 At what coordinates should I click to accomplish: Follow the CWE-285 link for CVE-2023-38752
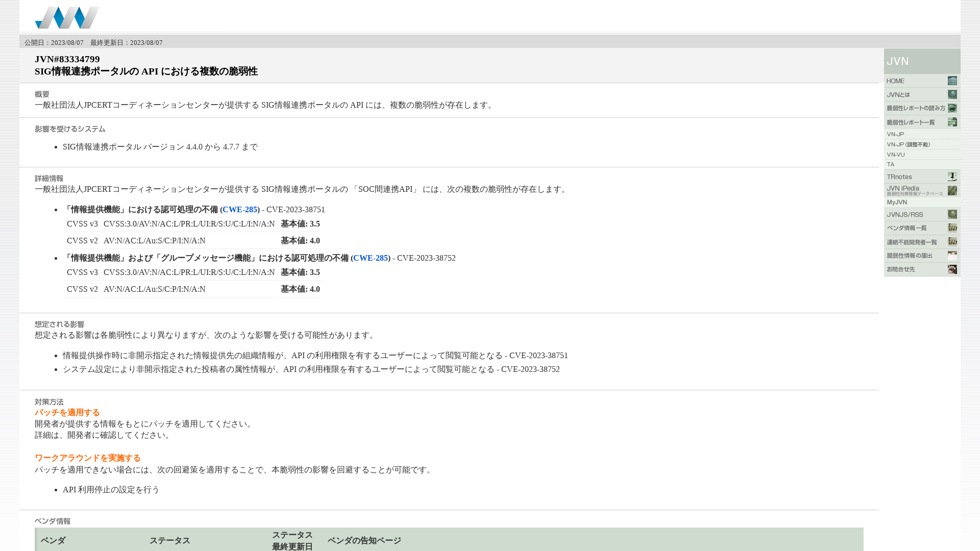pos(371,258)
